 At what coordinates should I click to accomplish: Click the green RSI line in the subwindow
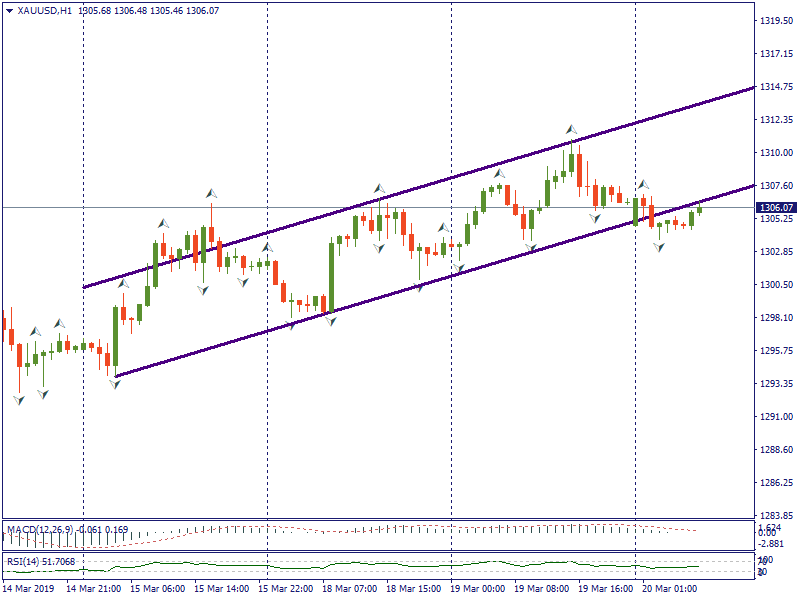pos(400,567)
